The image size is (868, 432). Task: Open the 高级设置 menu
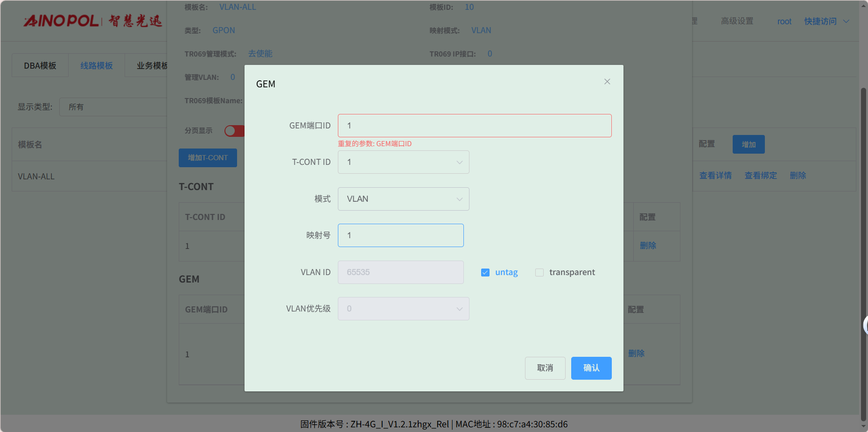coord(737,21)
